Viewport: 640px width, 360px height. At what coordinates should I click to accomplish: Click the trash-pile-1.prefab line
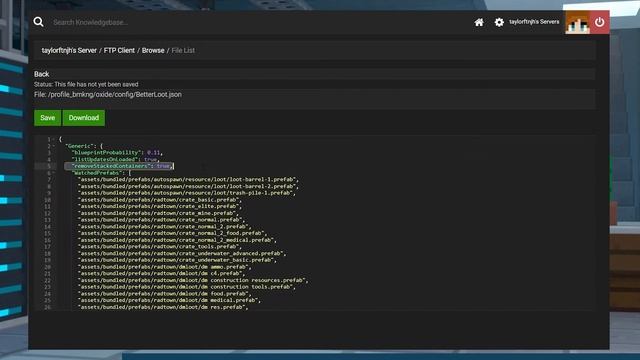click(187, 193)
